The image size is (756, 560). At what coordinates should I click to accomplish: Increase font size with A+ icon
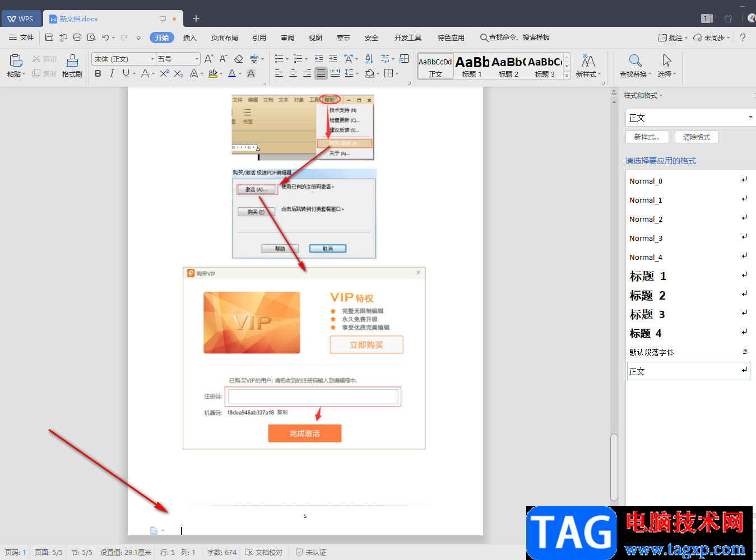208,59
